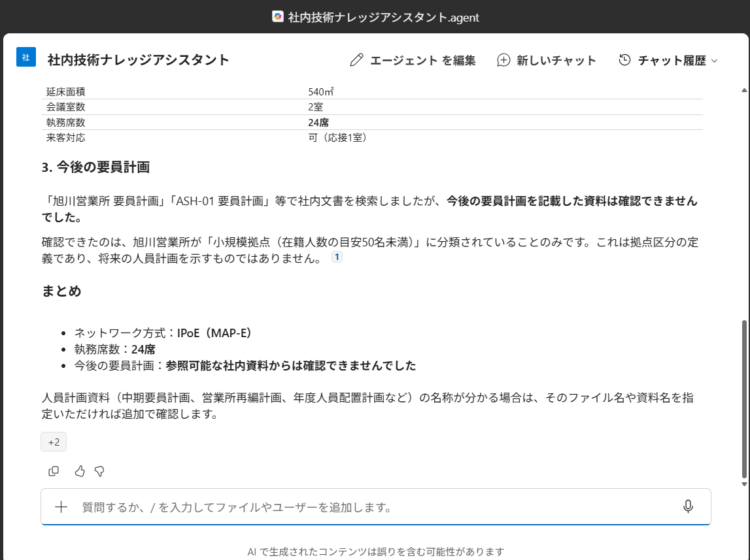Activate the microphone voice input
This screenshot has width=750, height=560.
(688, 506)
